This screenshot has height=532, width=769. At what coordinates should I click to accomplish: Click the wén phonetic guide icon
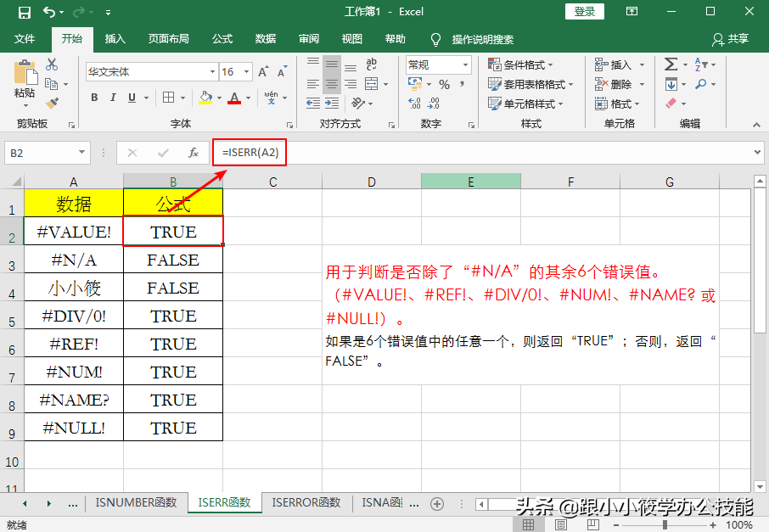pyautogui.click(x=272, y=97)
